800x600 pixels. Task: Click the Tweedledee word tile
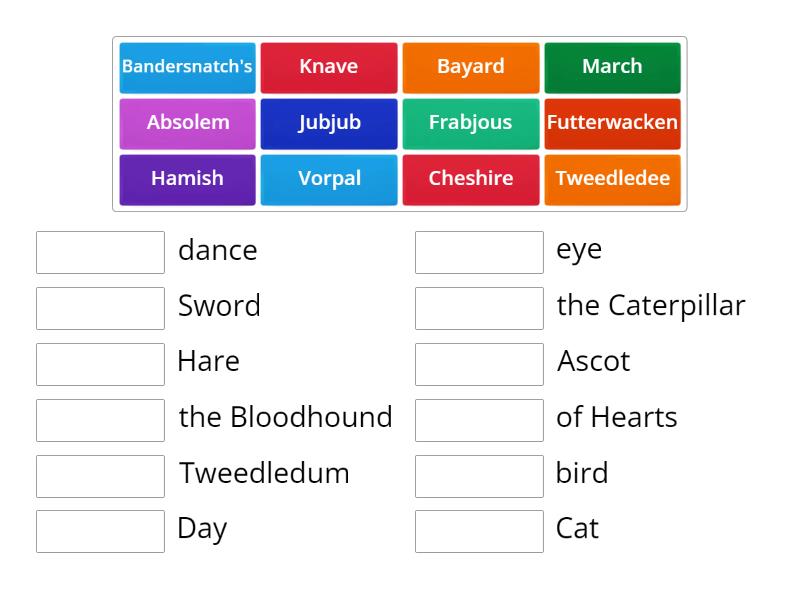(x=613, y=179)
